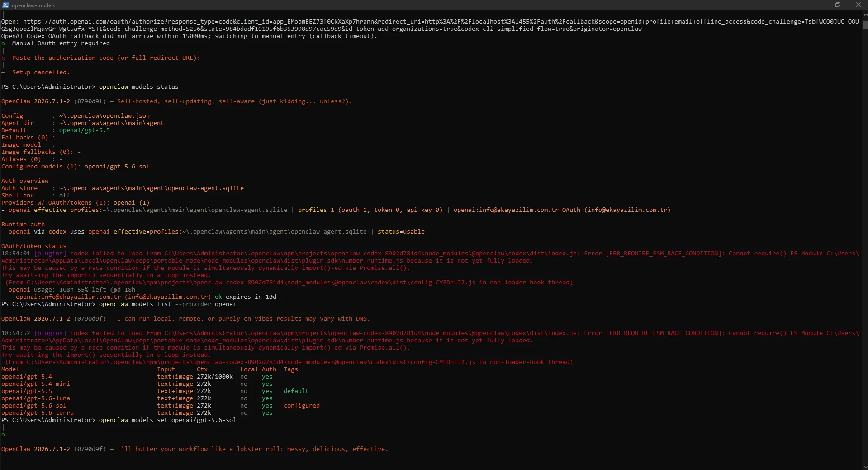Click the "Local" column header
The width and height of the screenshot is (868, 470).
click(x=249, y=369)
